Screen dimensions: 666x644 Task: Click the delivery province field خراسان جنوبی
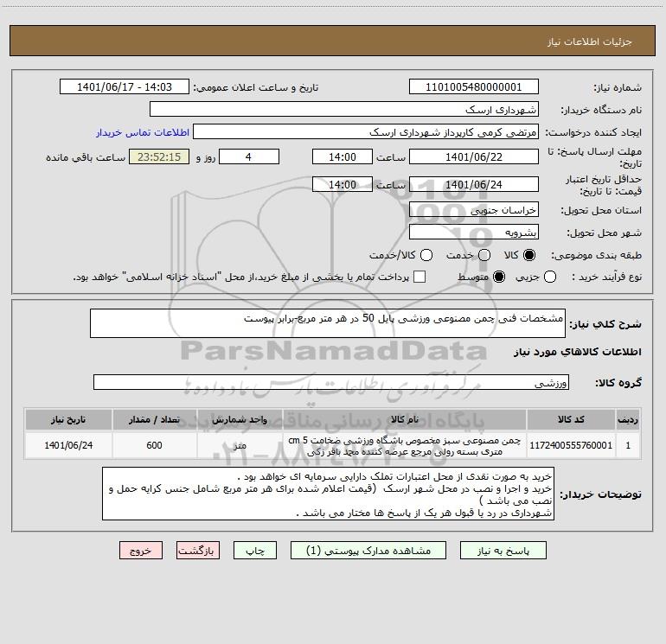click(x=474, y=210)
